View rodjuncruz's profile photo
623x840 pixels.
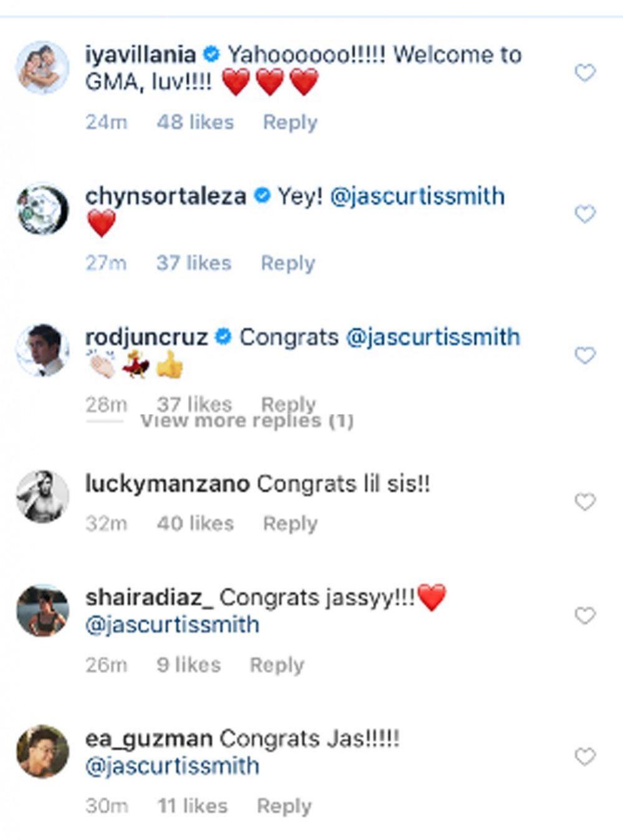click(42, 350)
